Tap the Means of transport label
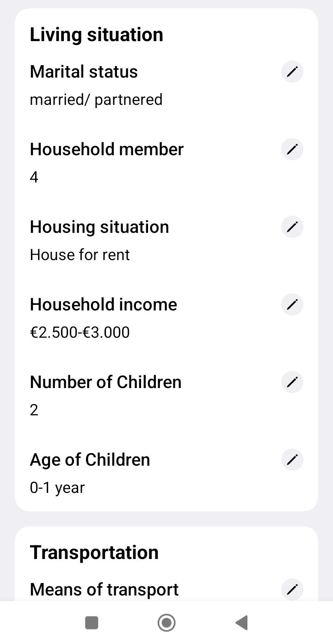Image resolution: width=333 pixels, height=644 pixels. (x=104, y=590)
